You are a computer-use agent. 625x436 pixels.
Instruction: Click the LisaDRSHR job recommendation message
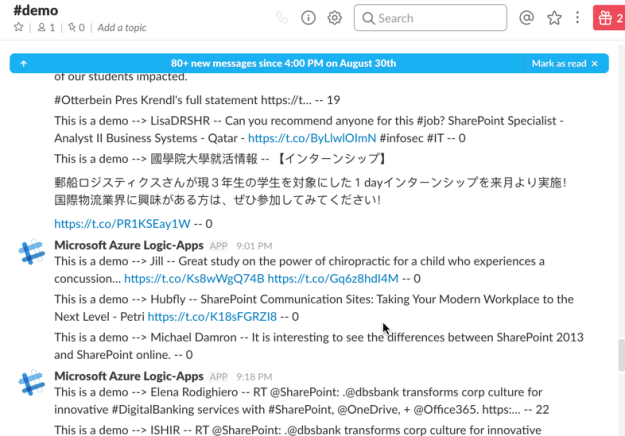(309, 130)
